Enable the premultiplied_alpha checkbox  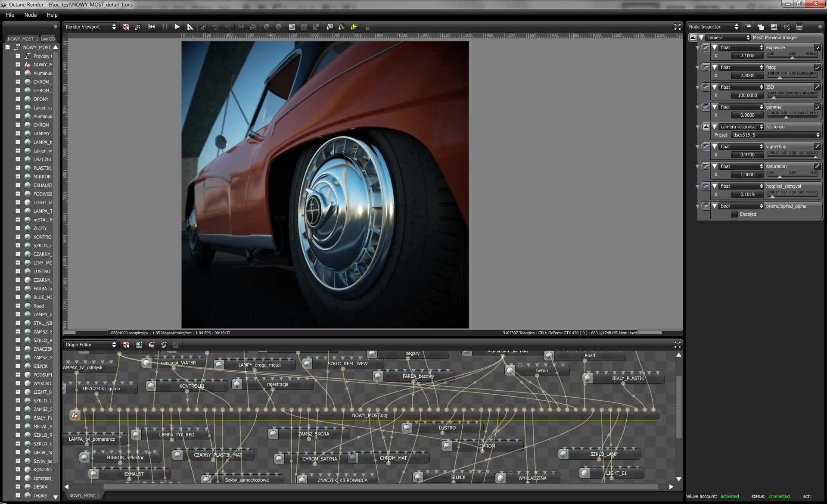[734, 214]
